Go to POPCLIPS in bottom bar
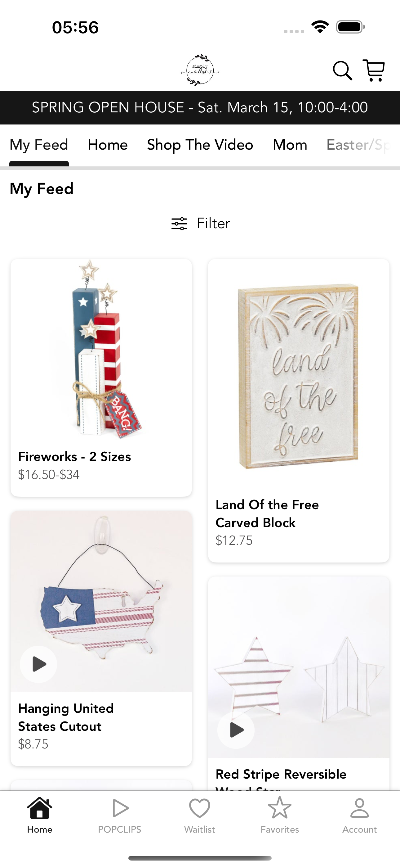 click(x=119, y=815)
